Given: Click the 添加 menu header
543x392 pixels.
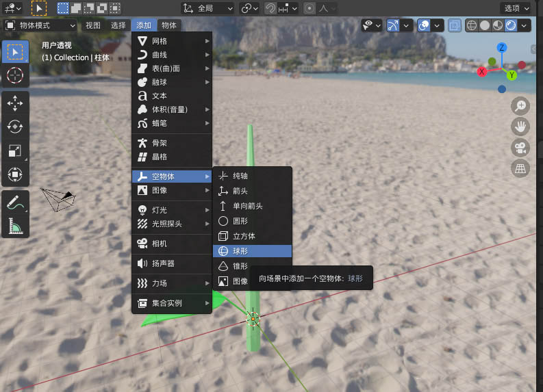Looking at the screenshot, I should 144,25.
